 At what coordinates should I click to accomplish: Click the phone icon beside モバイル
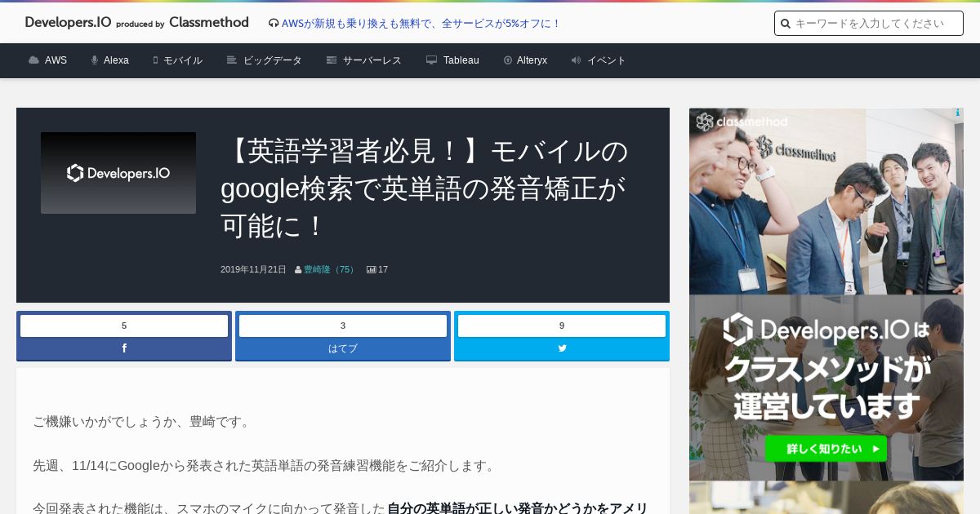coord(155,60)
